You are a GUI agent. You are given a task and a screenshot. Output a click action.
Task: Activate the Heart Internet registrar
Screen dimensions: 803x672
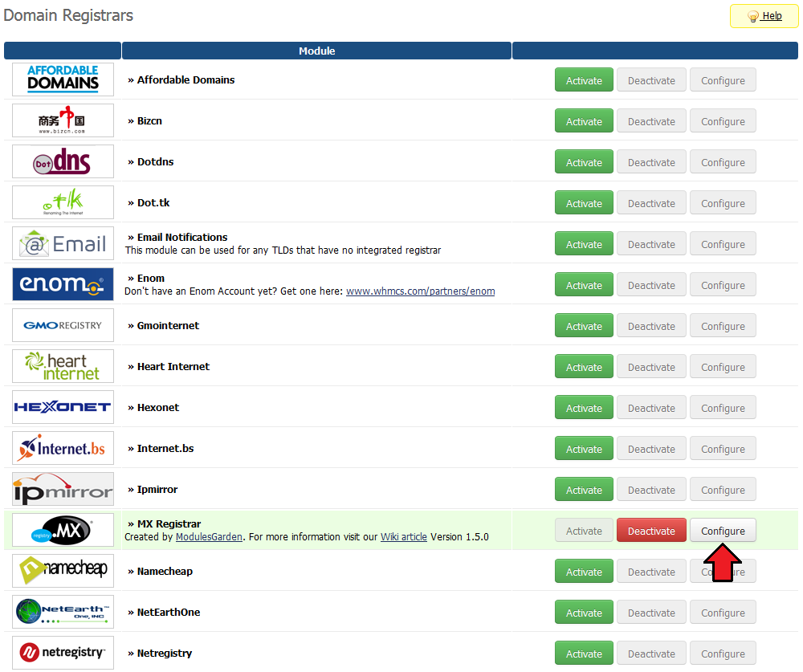pyautogui.click(x=584, y=367)
